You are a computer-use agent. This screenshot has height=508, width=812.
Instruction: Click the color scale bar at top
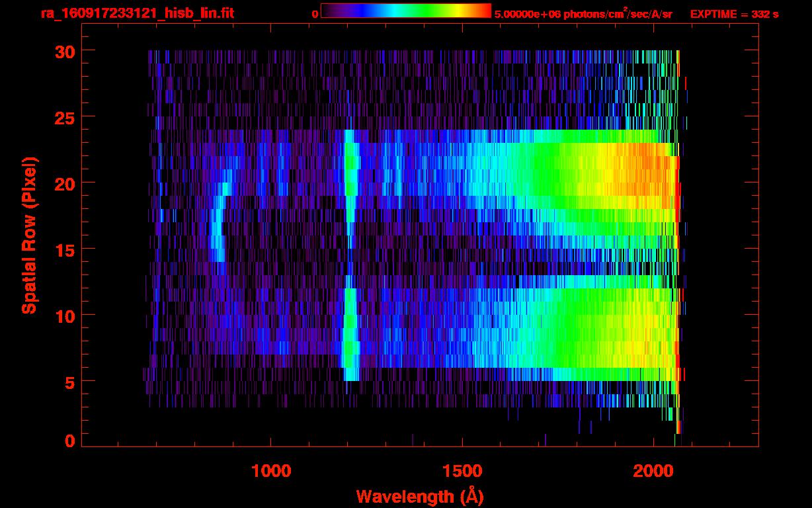pyautogui.click(x=406, y=11)
